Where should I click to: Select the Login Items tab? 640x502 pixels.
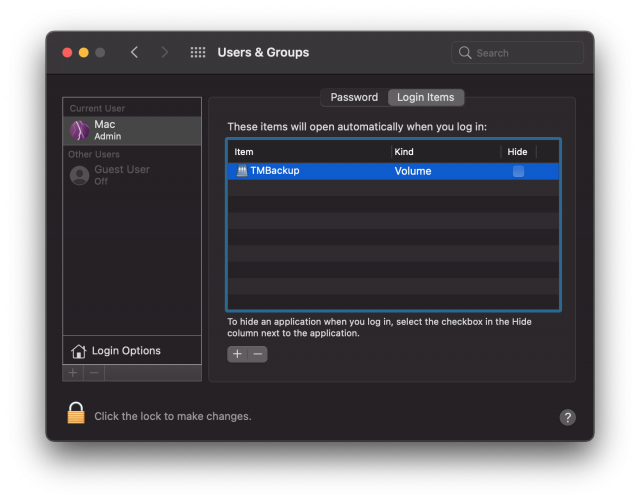coord(425,97)
